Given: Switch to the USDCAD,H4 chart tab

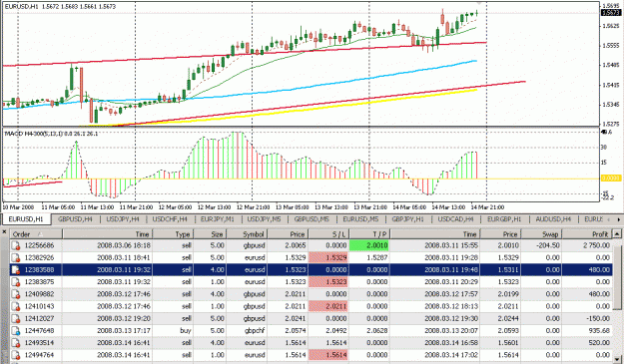Looking at the screenshot, I should (x=455, y=219).
